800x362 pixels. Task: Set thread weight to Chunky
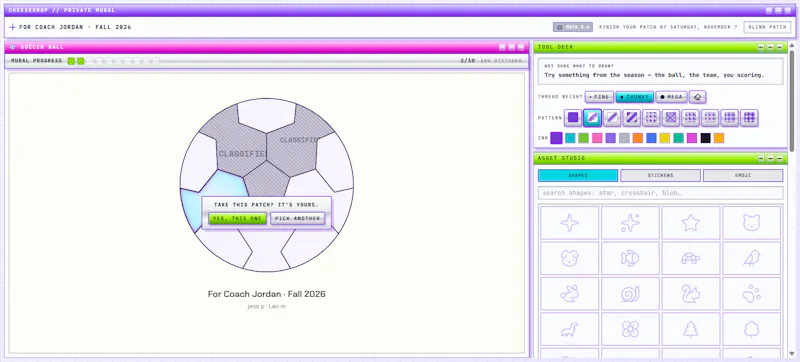pos(635,97)
